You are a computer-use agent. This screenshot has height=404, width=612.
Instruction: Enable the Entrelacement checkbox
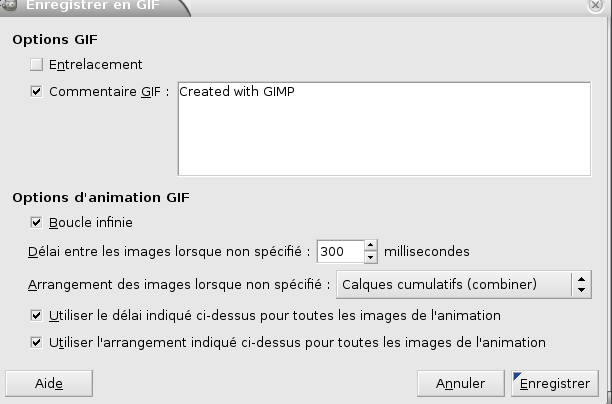click(x=37, y=65)
